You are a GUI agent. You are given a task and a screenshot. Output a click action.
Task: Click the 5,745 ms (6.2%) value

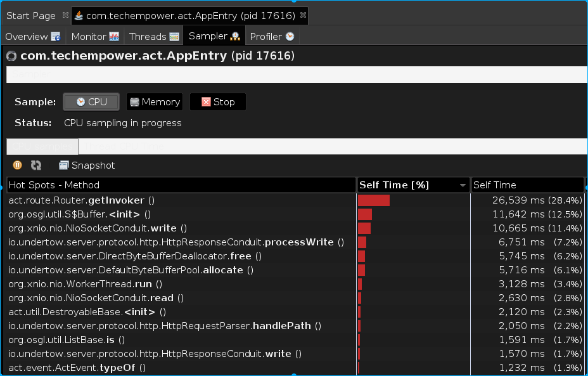pos(540,256)
